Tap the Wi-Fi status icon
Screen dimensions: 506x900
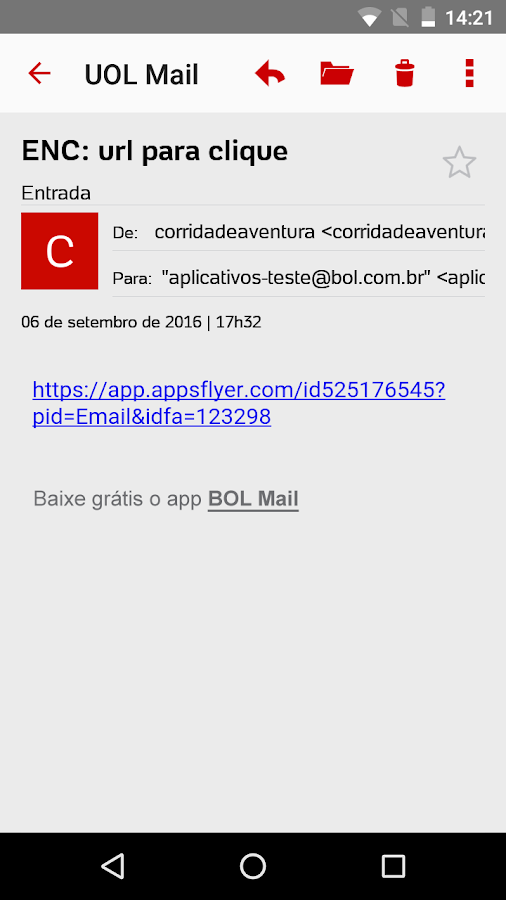(x=369, y=17)
